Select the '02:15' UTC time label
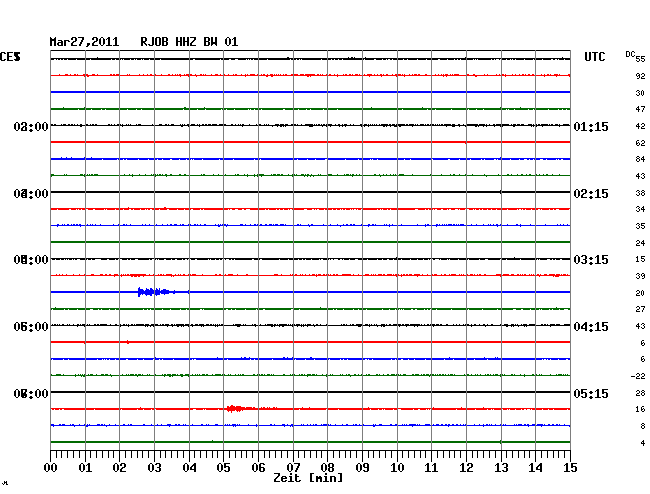 (591, 194)
